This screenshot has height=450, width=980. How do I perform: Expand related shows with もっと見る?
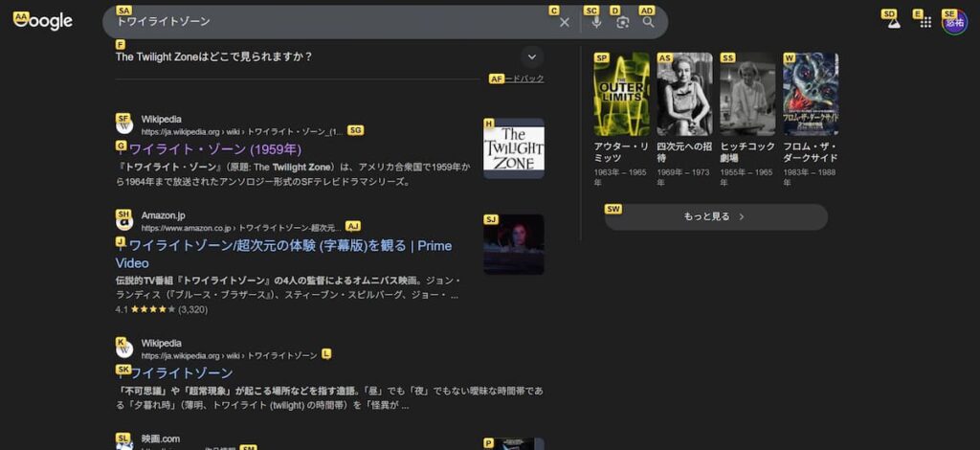click(x=715, y=217)
